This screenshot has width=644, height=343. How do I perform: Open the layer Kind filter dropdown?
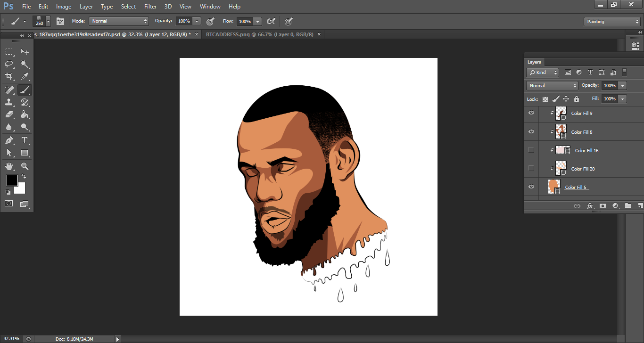[543, 73]
